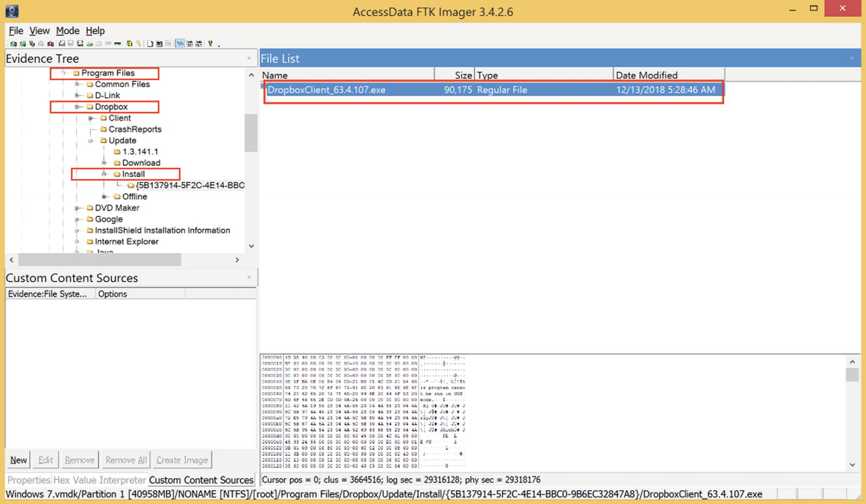Click the Remove All Evidence Items icon

[x=51, y=44]
